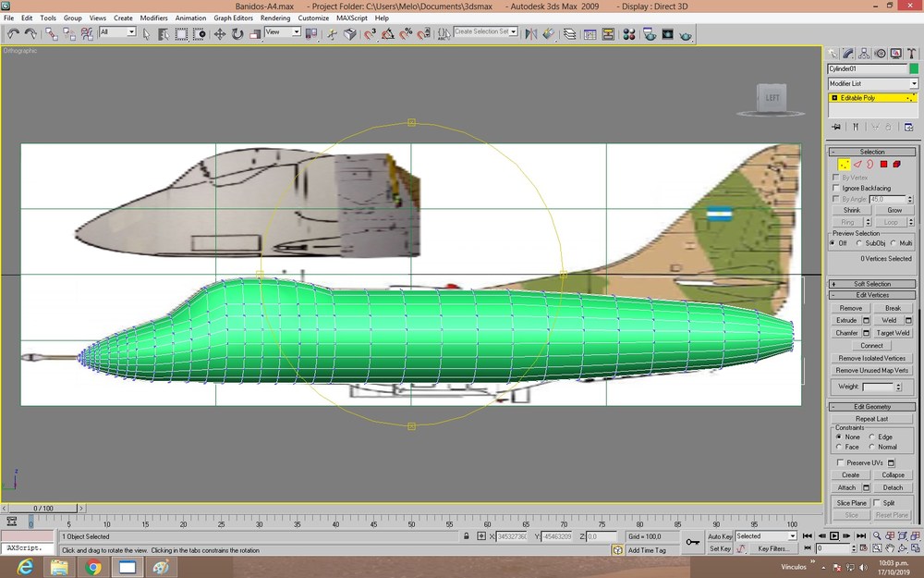Collapse the Edit Vertices rollout

point(872,295)
